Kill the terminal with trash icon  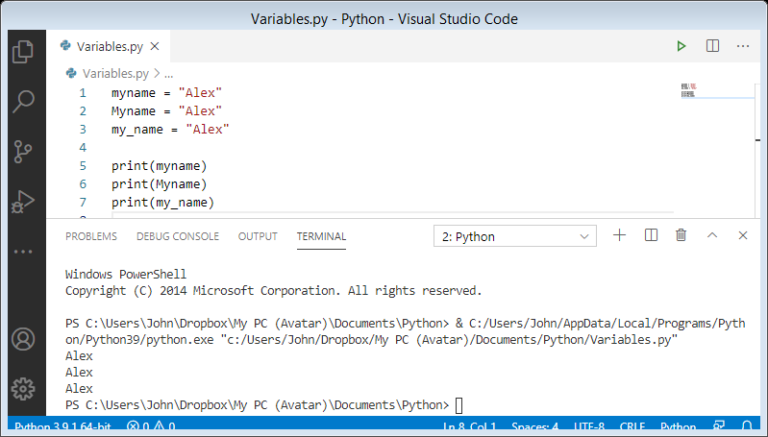(681, 235)
